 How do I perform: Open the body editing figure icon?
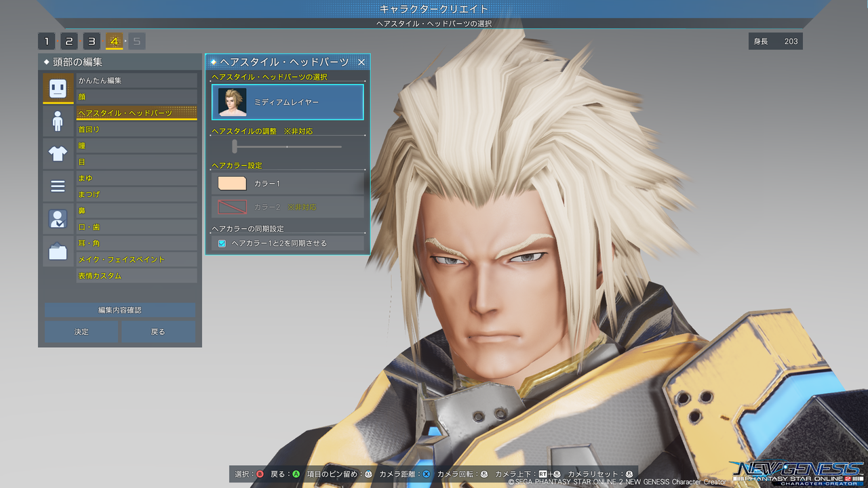58,121
